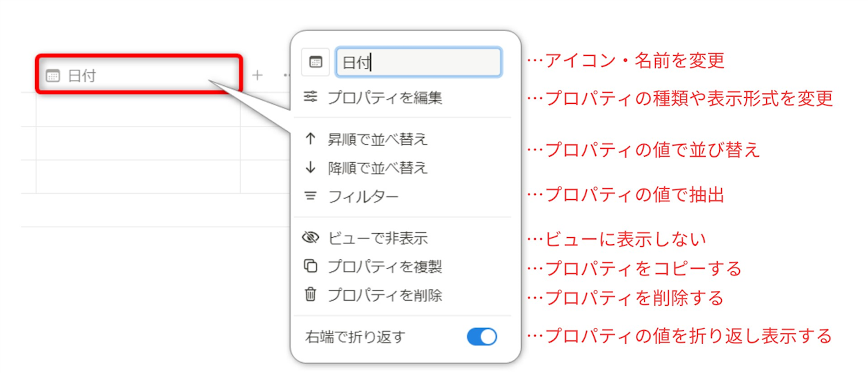The height and width of the screenshot is (373, 868).
Task: Click the duplicate property copy icon
Action: coord(310,266)
